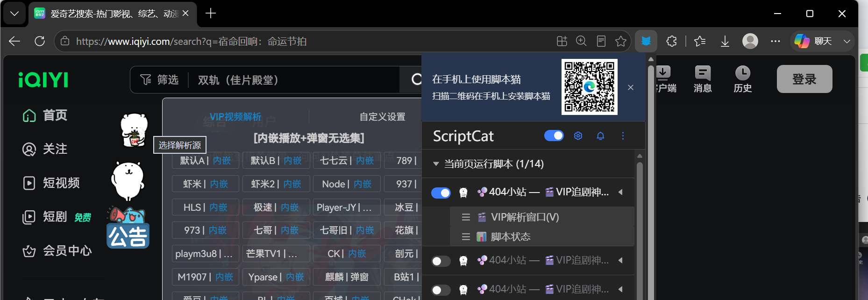Select parse source M1907 | 内嵌
The height and width of the screenshot is (300, 868).
205,277
